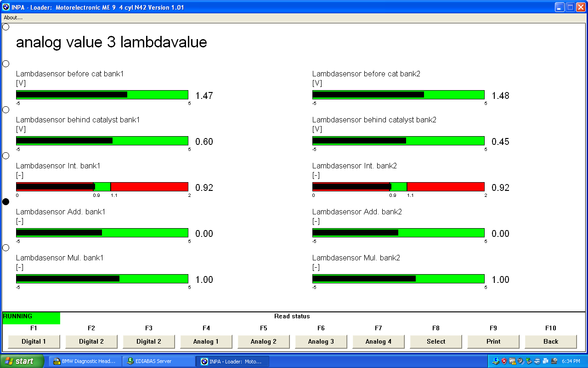This screenshot has width=588, height=368.
Task: Click the 'Lambdasensor before cat bank1' label
Action: point(70,74)
